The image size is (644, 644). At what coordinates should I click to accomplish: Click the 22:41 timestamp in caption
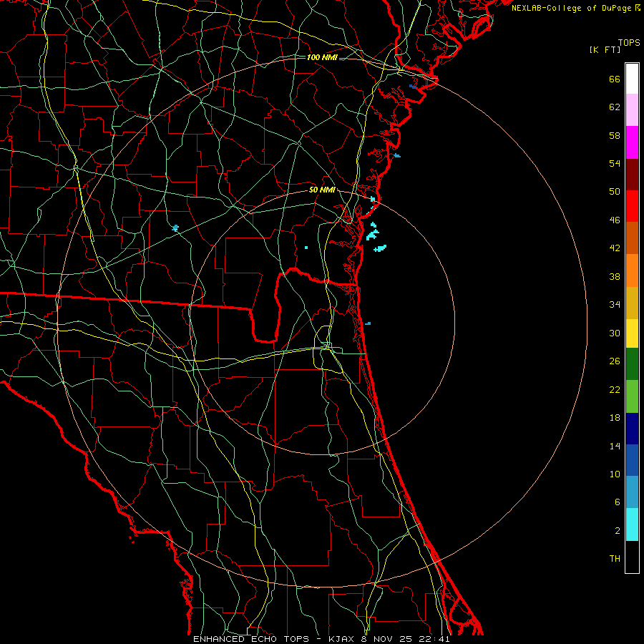[x=434, y=639]
